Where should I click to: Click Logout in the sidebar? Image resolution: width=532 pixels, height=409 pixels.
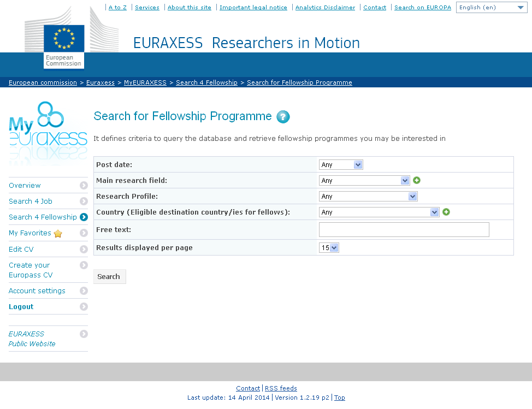tap(21, 306)
